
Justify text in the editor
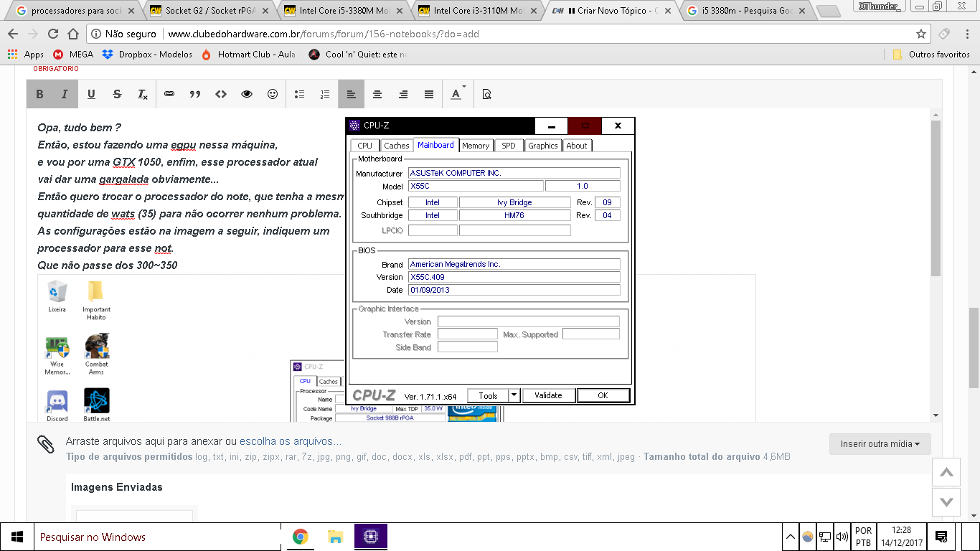click(x=429, y=94)
